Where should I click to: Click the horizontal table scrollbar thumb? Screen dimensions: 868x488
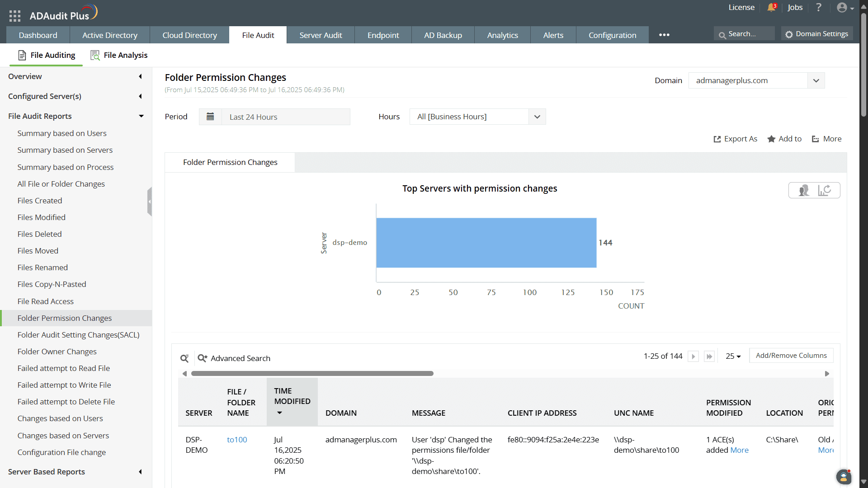312,374
